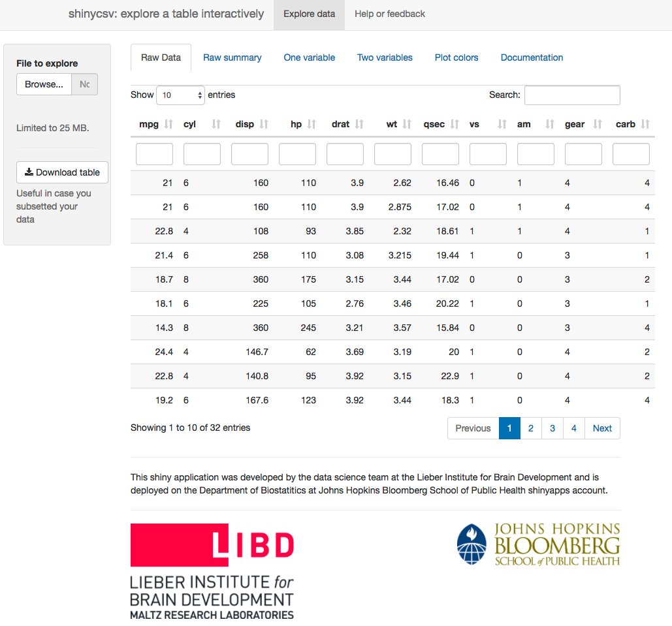Click the gear column filter box

pos(583,154)
